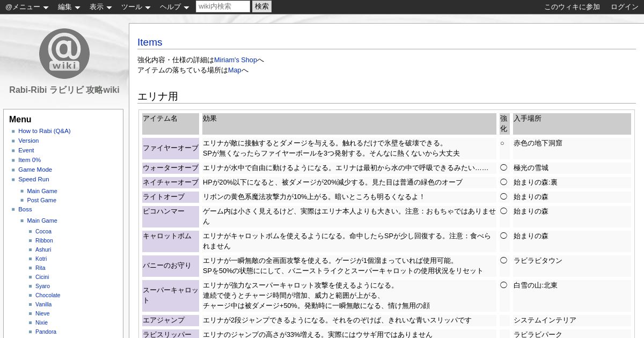Image resolution: width=644 pixels, height=338 pixels.
Task: Click the 白雪の山:北東 location cell
Action: point(572,296)
